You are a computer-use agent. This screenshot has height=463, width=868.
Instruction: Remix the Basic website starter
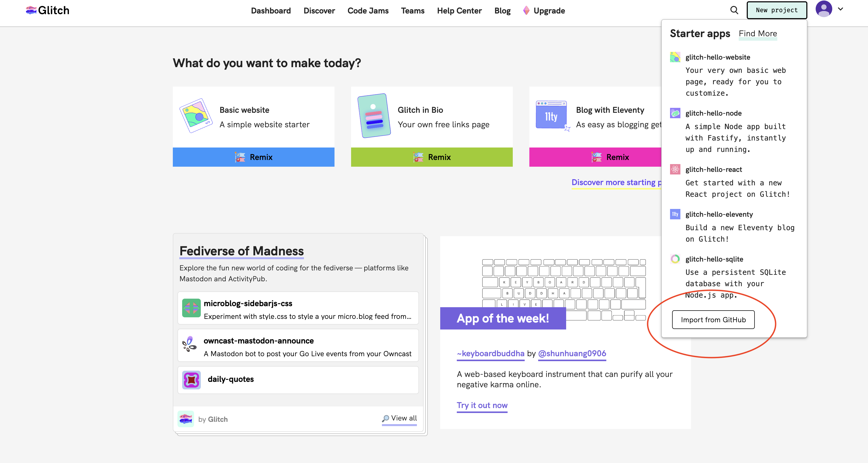pos(253,157)
